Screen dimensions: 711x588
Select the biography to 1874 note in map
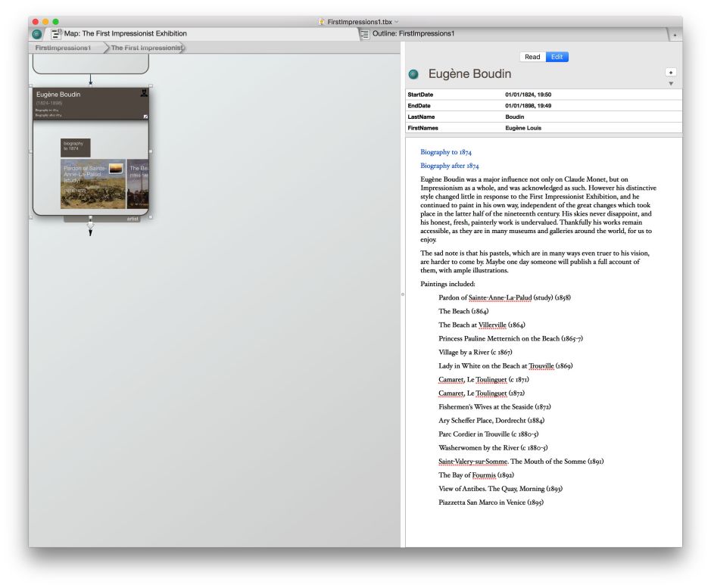(75, 146)
